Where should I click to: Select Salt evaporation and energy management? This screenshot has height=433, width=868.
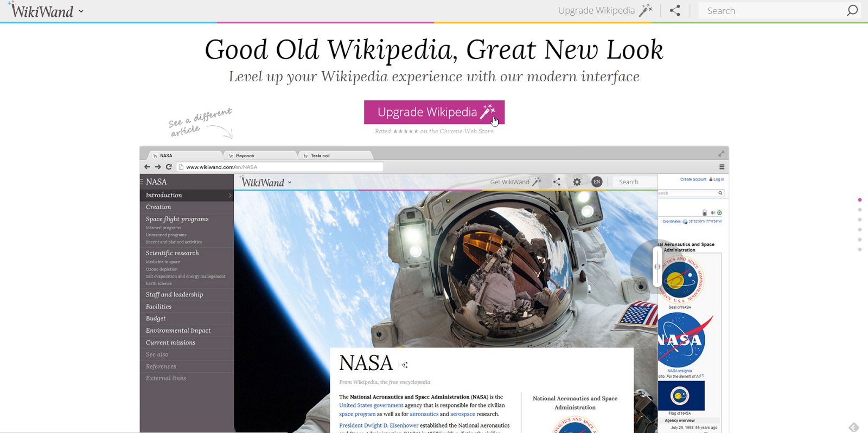pyautogui.click(x=186, y=276)
